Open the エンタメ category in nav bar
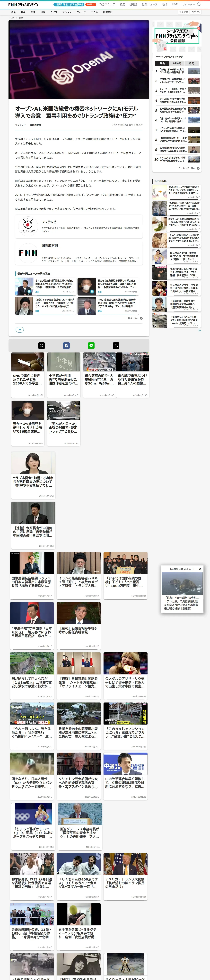210x980 pixels. pyautogui.click(x=67, y=12)
